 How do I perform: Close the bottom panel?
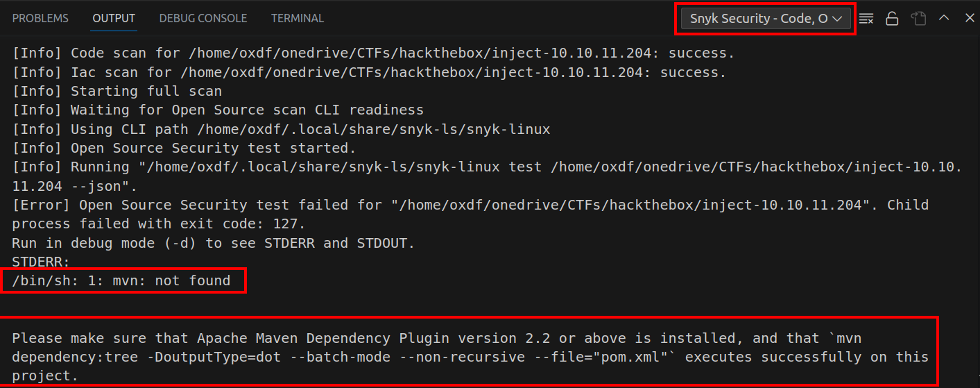(x=970, y=18)
